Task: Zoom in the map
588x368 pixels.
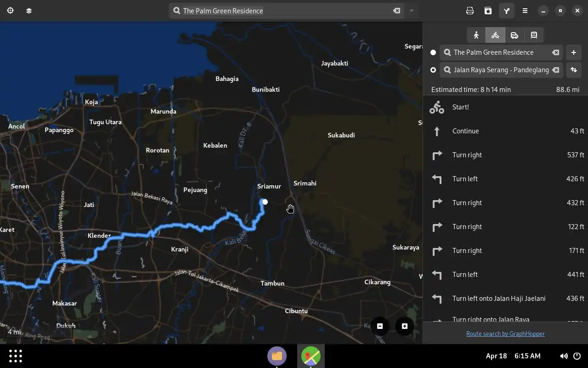Action: 405,326
